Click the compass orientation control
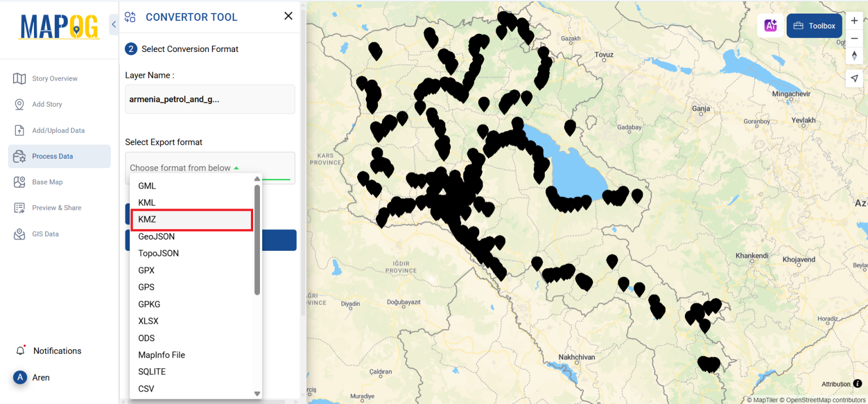 click(x=854, y=55)
